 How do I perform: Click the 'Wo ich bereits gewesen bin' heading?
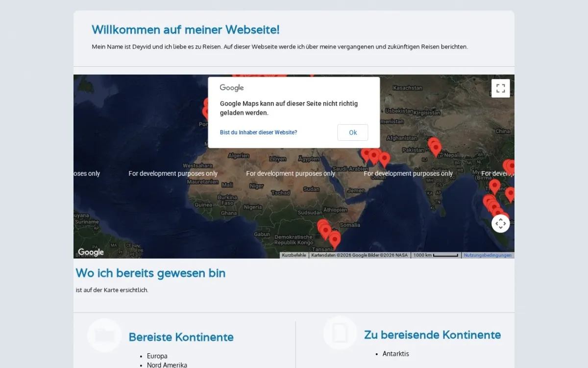pos(150,273)
